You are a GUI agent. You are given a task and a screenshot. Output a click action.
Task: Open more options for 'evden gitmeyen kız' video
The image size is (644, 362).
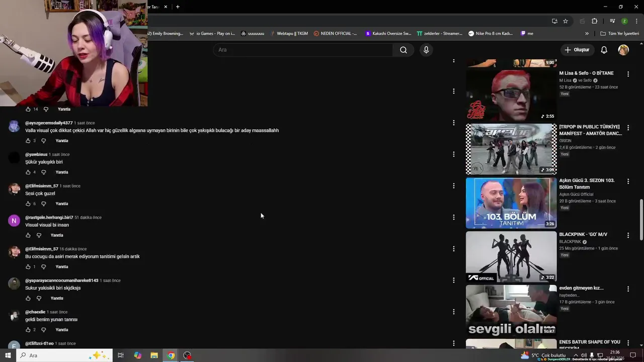coord(628,289)
